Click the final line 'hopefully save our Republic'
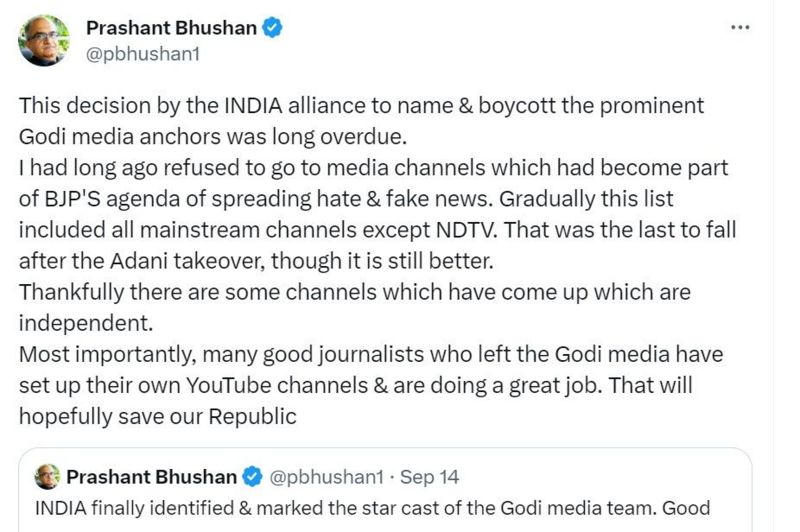 tap(158, 416)
